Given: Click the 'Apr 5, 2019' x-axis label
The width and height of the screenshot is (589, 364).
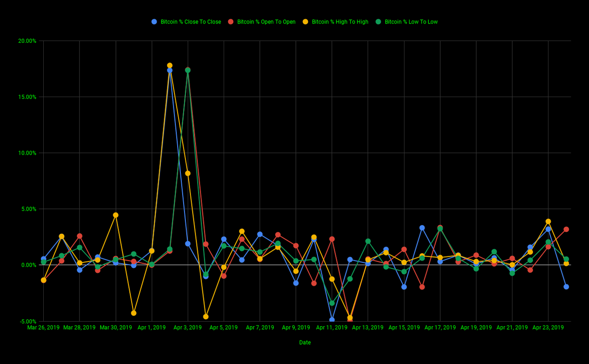Looking at the screenshot, I should [x=224, y=328].
